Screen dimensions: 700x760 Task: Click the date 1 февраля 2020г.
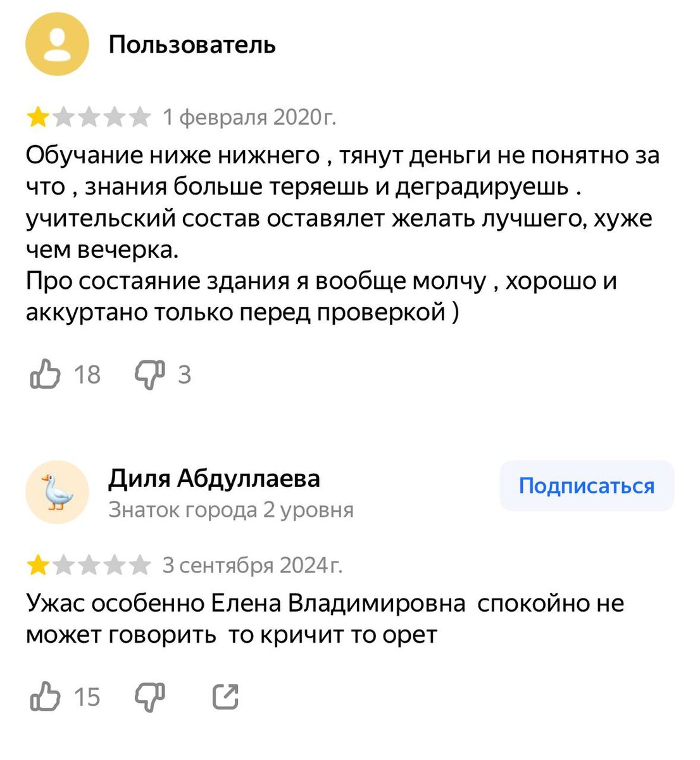249,118
